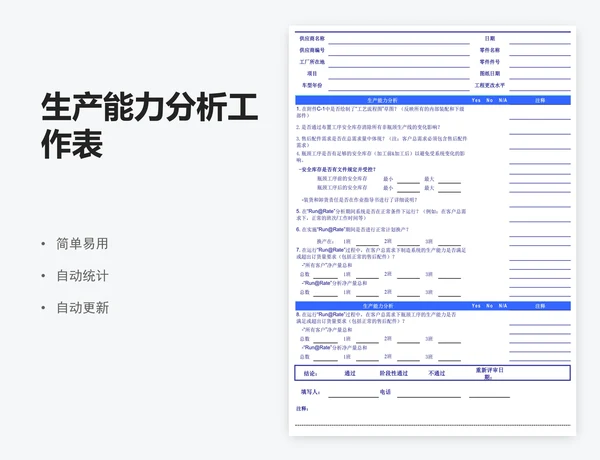Select the 自动更新 bullet point
Viewport: 600px width, 460px height.
[x=82, y=308]
